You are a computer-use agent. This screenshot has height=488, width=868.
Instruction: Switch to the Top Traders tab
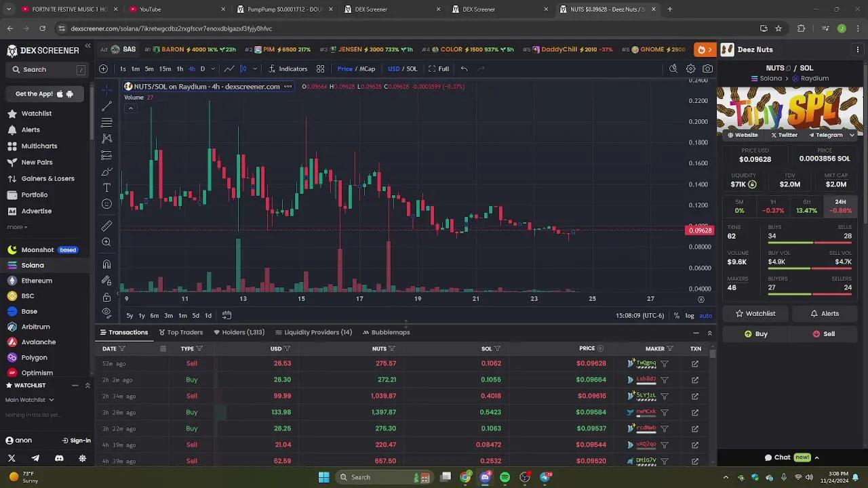pos(180,332)
